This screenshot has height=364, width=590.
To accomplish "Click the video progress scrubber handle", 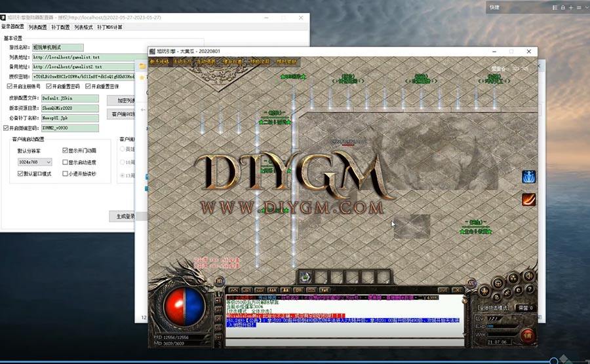I will pyautogui.click(x=553, y=361).
